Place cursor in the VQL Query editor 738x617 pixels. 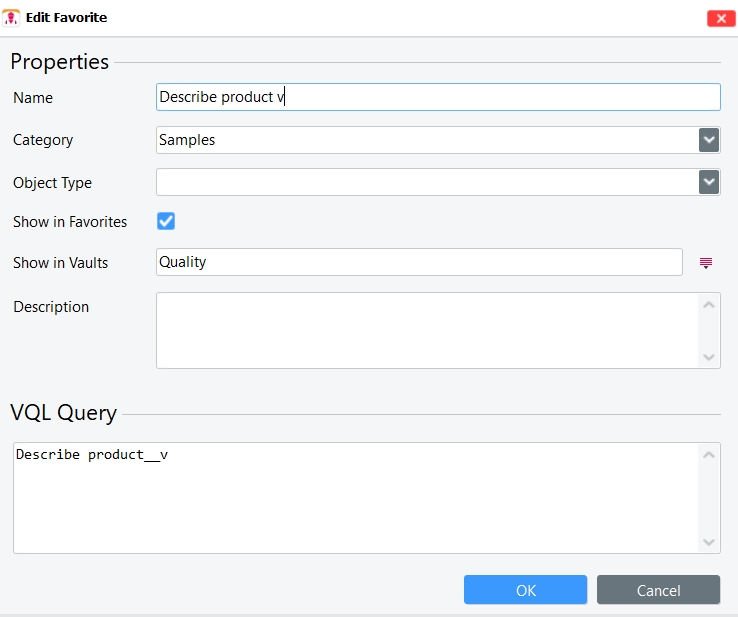point(355,498)
